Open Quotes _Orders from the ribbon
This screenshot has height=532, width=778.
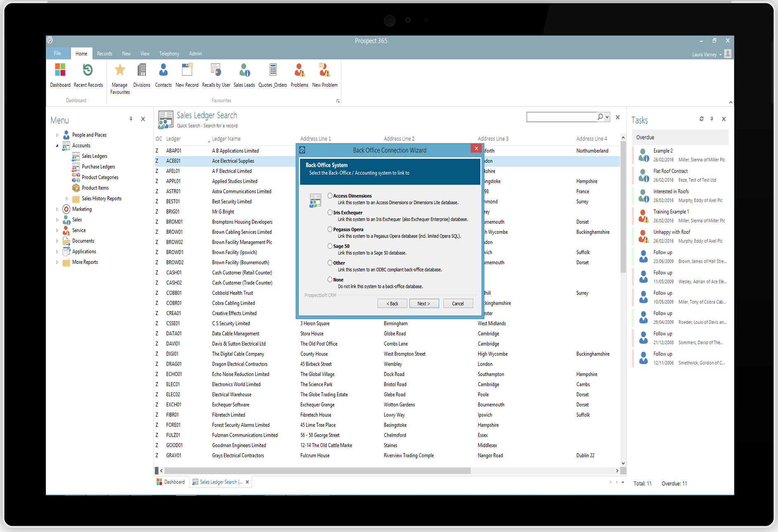coord(273,74)
